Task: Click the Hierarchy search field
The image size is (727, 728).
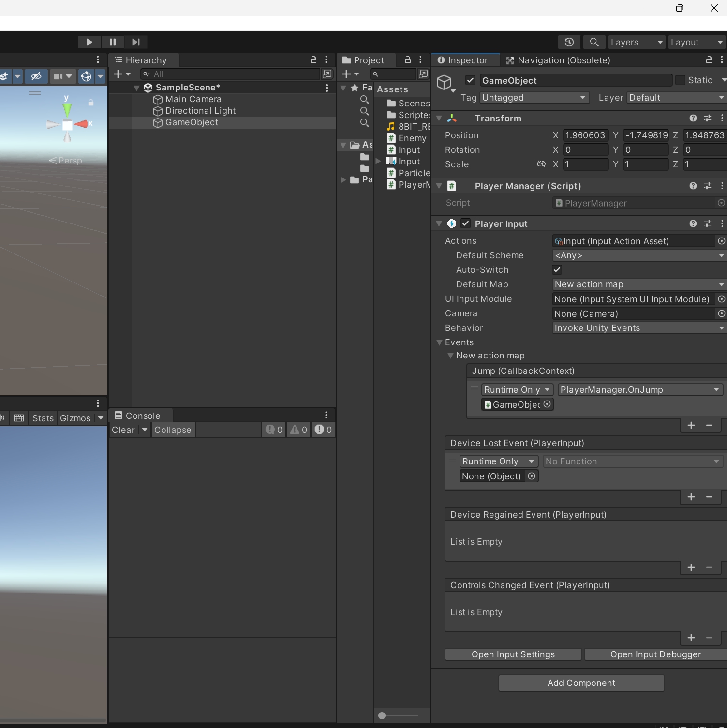Action: click(231, 74)
